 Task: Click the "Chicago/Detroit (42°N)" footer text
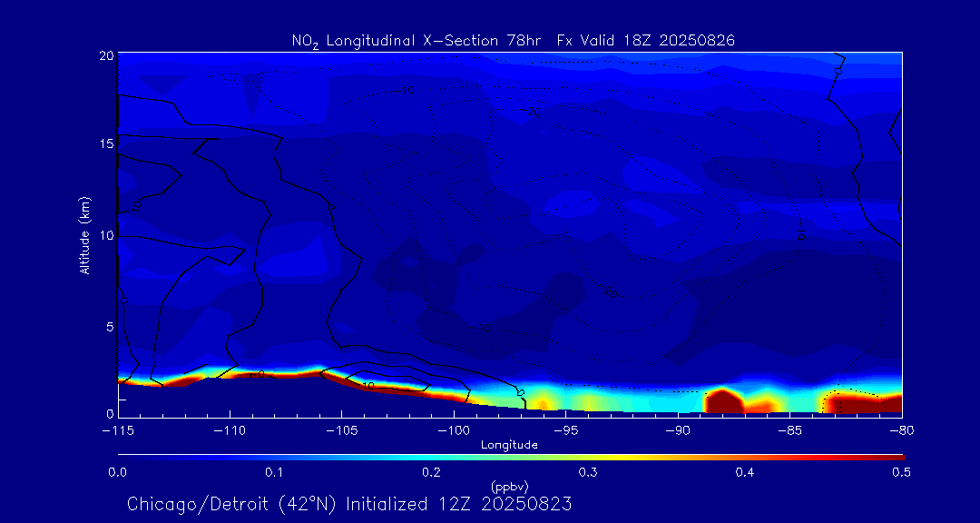pyautogui.click(x=234, y=504)
